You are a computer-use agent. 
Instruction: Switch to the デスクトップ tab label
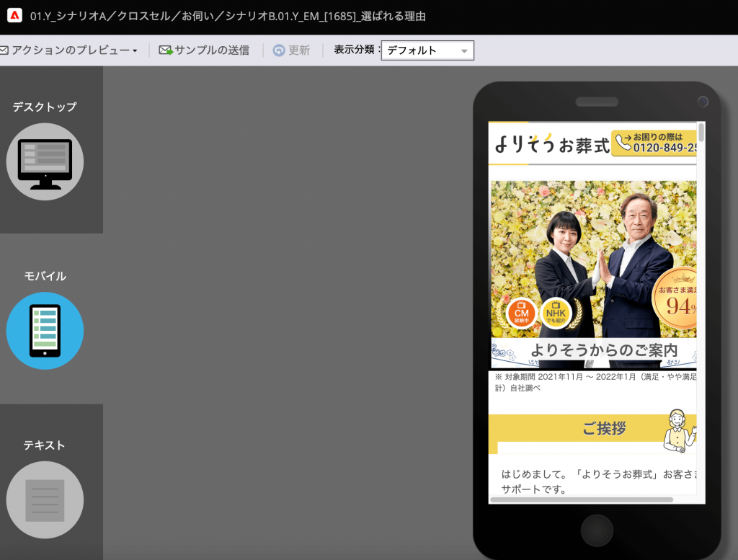click(45, 107)
